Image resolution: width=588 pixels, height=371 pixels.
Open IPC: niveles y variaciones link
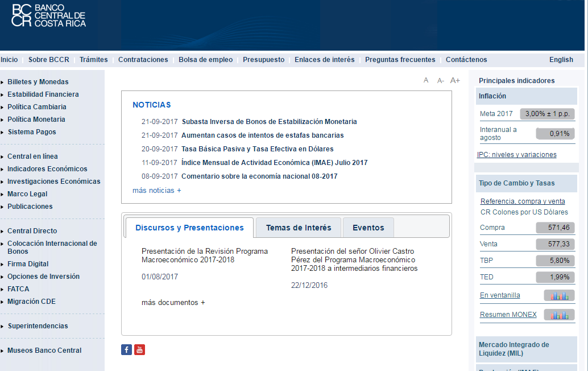(x=517, y=155)
